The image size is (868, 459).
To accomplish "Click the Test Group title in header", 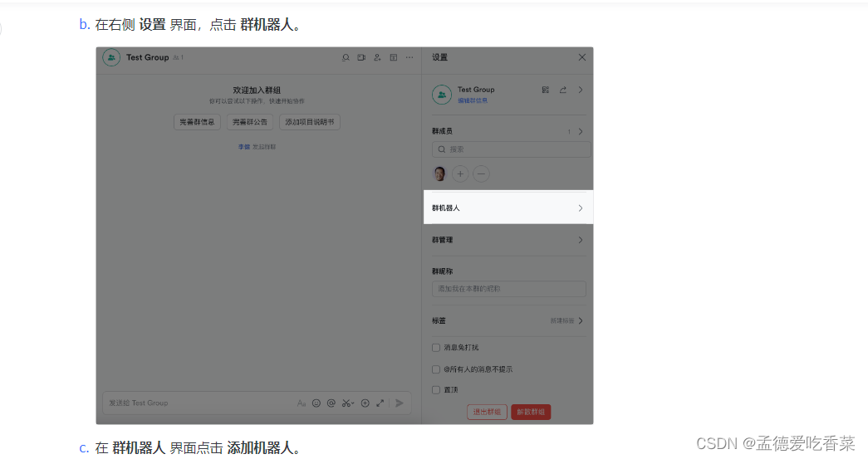I will pos(147,57).
